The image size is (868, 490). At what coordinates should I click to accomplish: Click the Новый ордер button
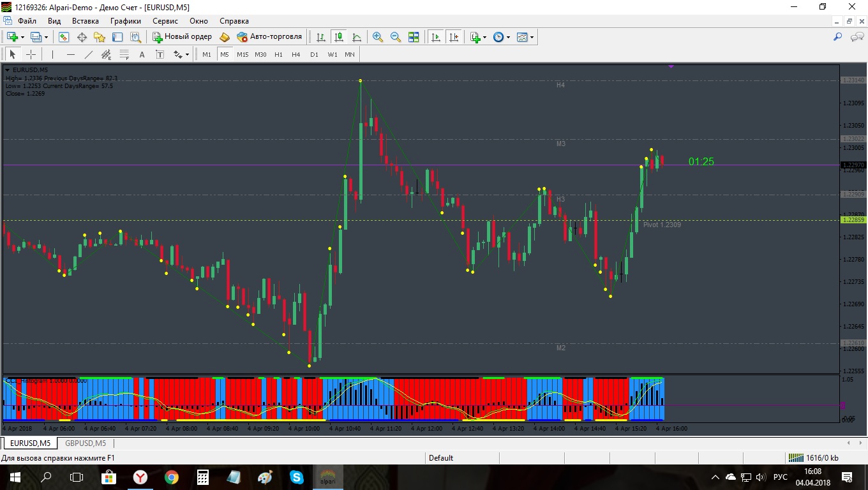click(x=182, y=37)
